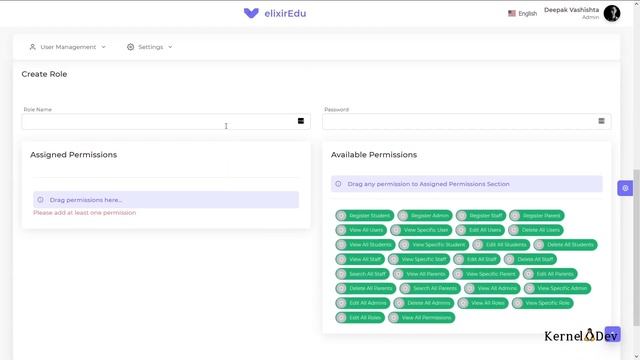This screenshot has height=360, width=640.
Task: Click the User Management person icon
Action: [x=33, y=47]
